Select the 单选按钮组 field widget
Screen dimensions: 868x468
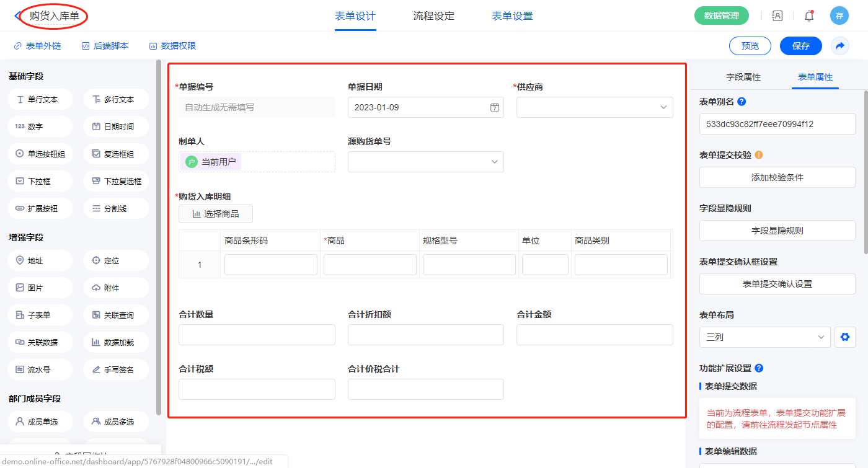[x=40, y=154]
